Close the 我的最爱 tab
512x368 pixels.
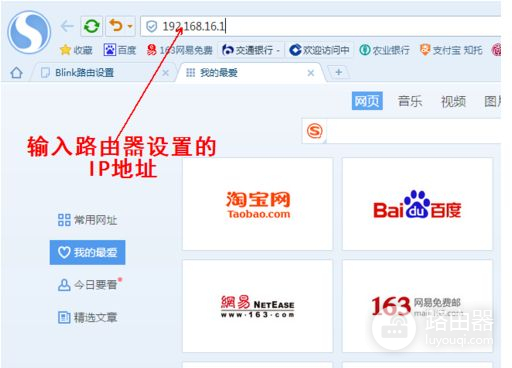311,73
